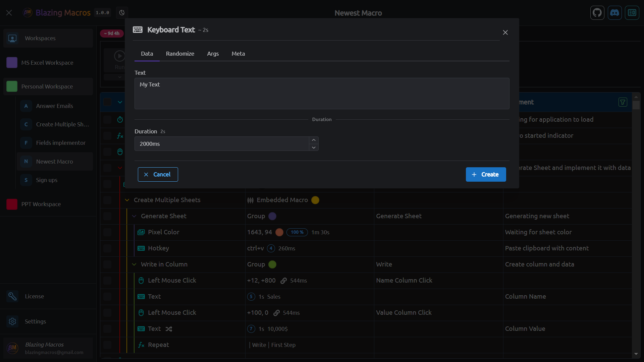Open the documentation book icon
Viewport: 644px width, 362px height.
point(632,13)
